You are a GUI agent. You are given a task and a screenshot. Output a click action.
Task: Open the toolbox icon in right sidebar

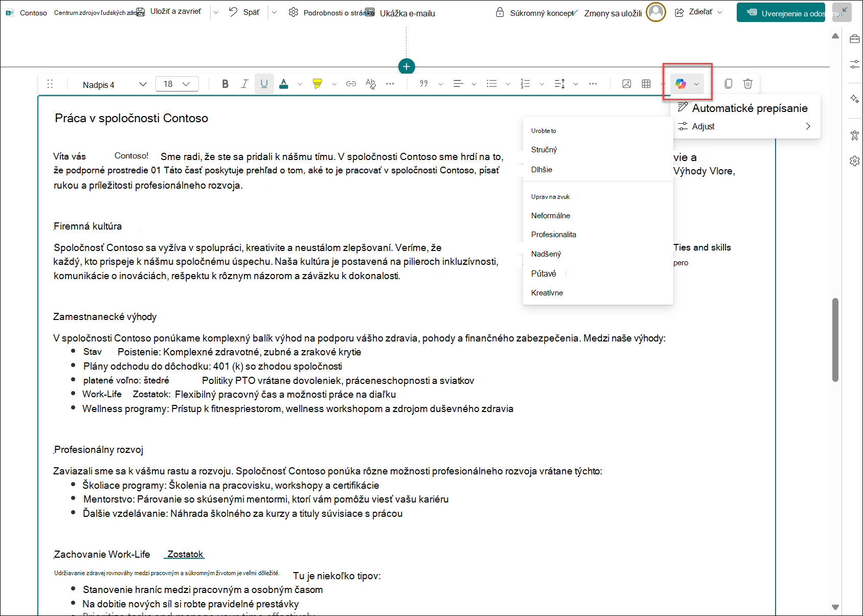(855, 39)
